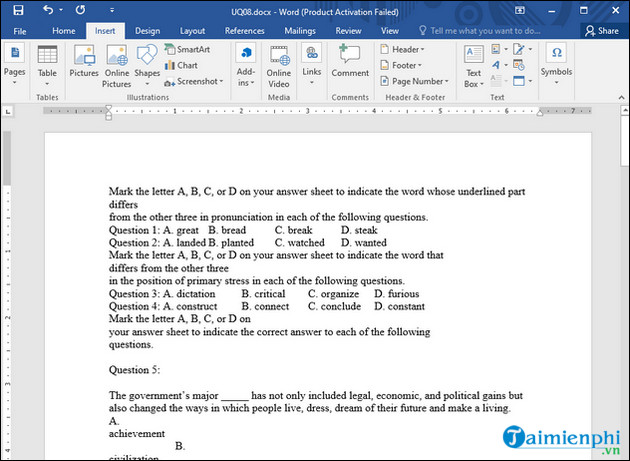Image resolution: width=630 pixels, height=461 pixels.
Task: Insert an Online Video
Action: point(278,66)
